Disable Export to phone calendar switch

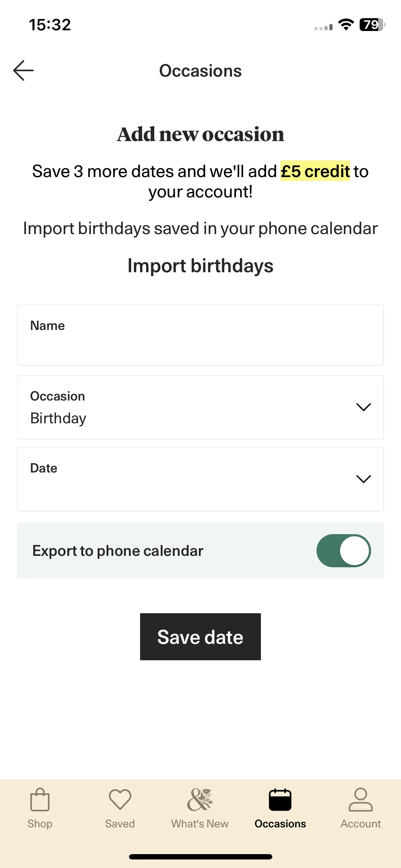344,551
